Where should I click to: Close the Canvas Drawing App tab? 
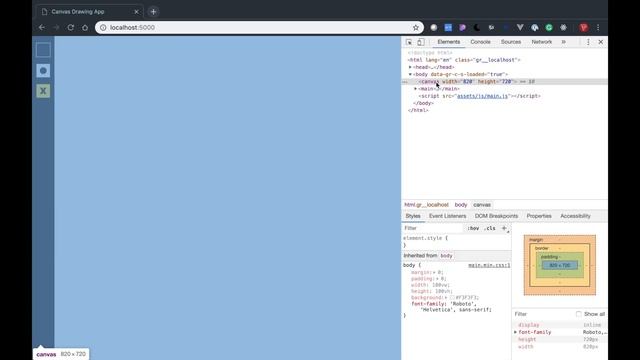pyautogui.click(x=136, y=12)
